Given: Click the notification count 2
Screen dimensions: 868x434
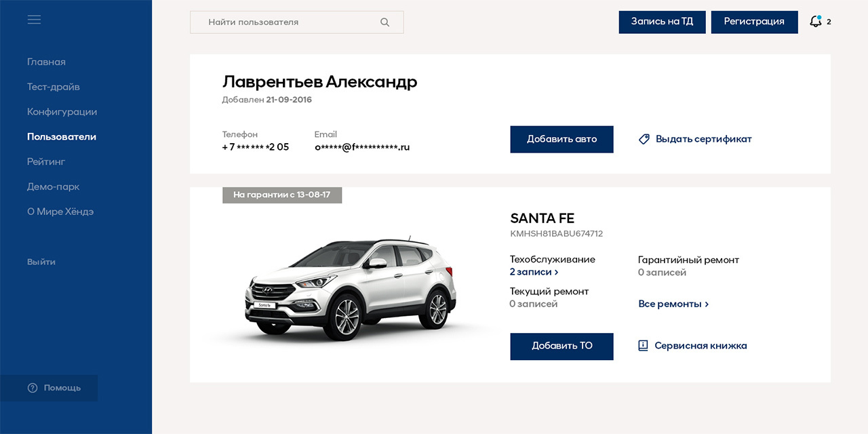Looking at the screenshot, I should pos(829,22).
